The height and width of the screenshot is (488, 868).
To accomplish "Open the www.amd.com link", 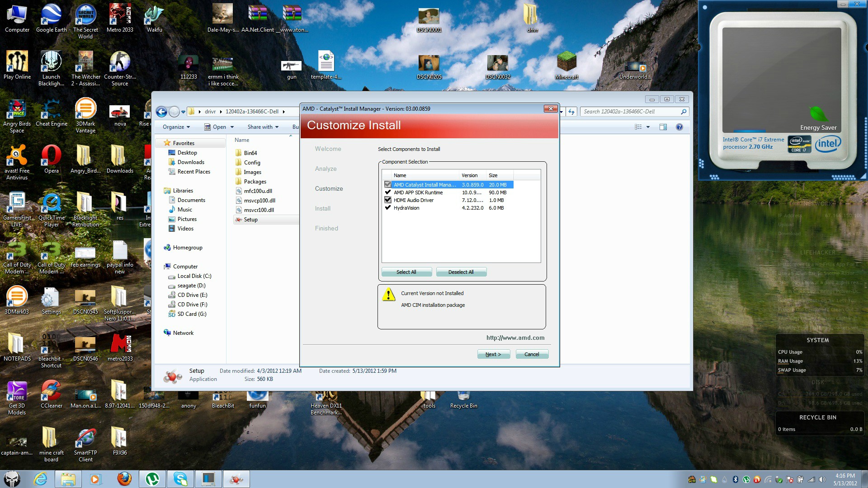I will [515, 338].
